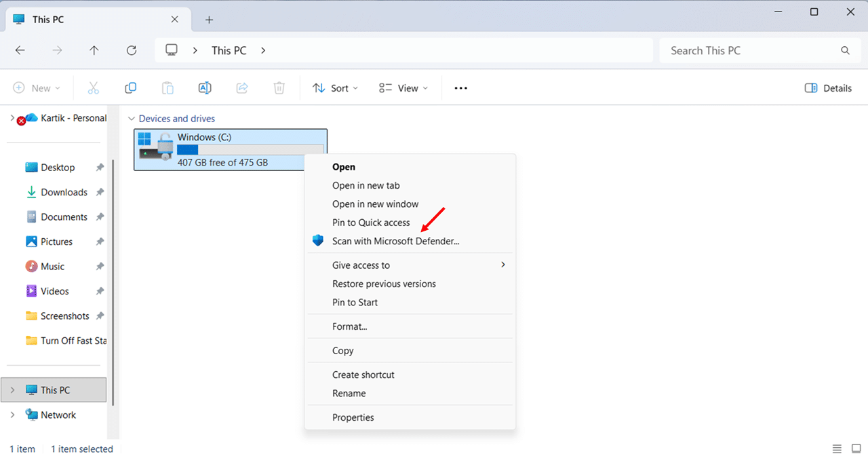
Task: Click the Up directory arrow
Action: (94, 50)
